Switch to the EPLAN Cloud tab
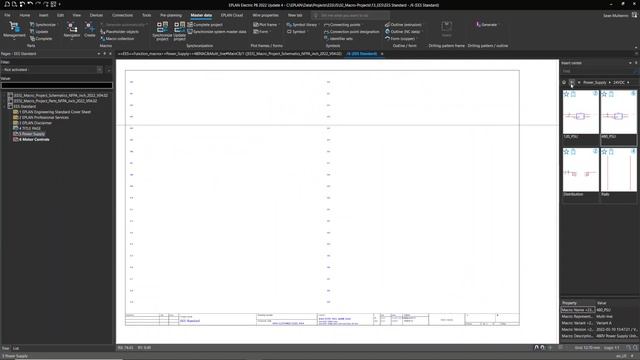This screenshot has height=360, width=640. (x=231, y=15)
